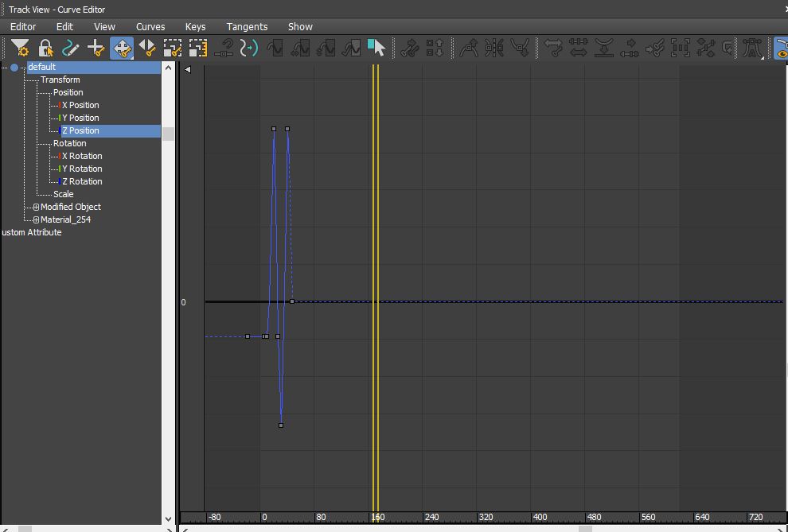The width and height of the screenshot is (788, 532).
Task: Open the Filters funnel icon
Action: [x=20, y=49]
